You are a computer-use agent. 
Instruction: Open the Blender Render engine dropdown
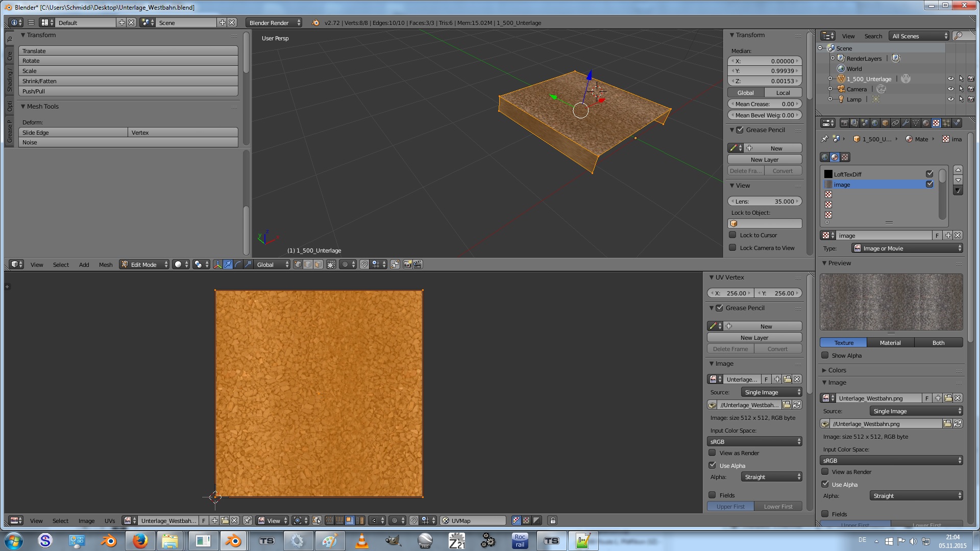point(274,22)
